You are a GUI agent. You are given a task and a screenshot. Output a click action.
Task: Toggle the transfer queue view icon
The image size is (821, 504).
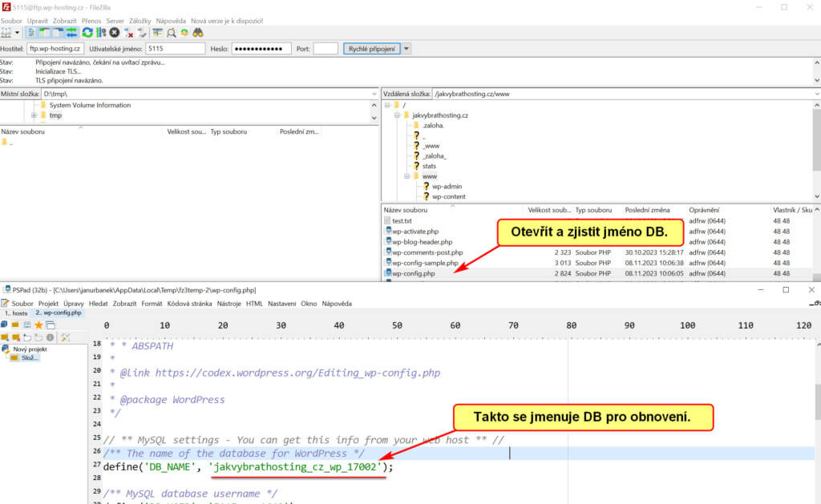tap(72, 33)
